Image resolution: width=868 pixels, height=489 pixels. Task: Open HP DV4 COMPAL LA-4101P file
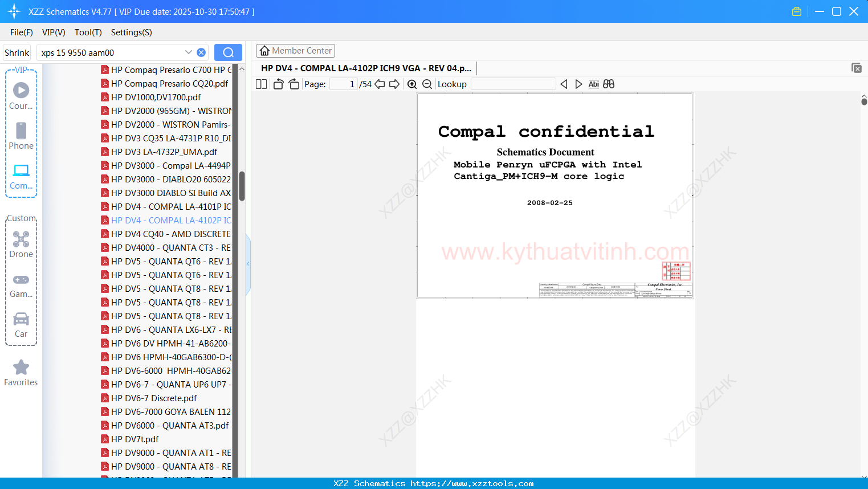click(166, 206)
